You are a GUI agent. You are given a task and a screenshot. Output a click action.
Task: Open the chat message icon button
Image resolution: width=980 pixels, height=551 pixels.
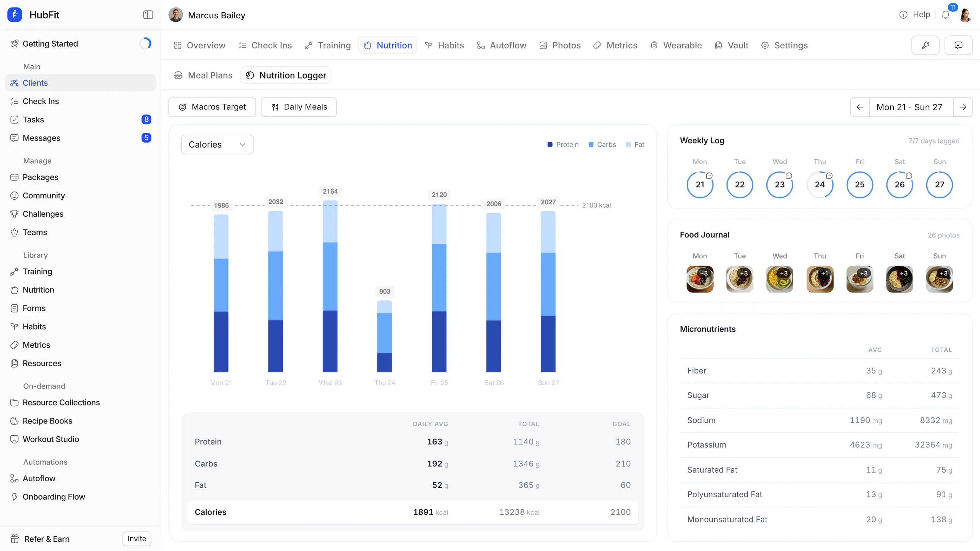click(x=958, y=45)
